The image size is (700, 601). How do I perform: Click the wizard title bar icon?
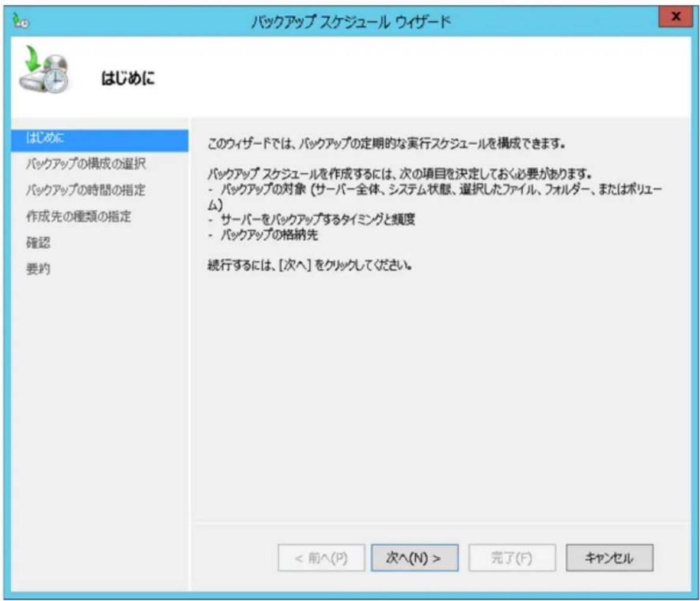pyautogui.click(x=21, y=21)
